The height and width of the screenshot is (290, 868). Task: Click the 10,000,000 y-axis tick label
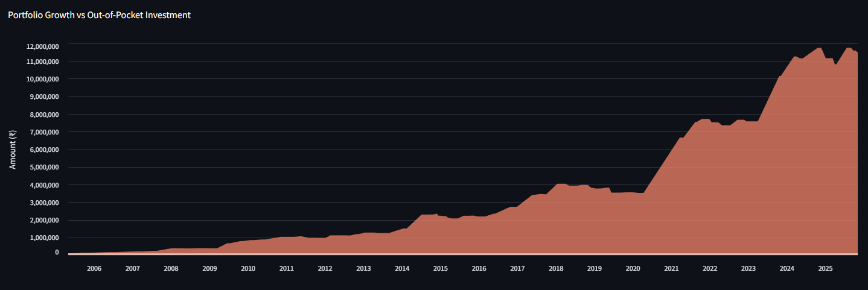42,79
